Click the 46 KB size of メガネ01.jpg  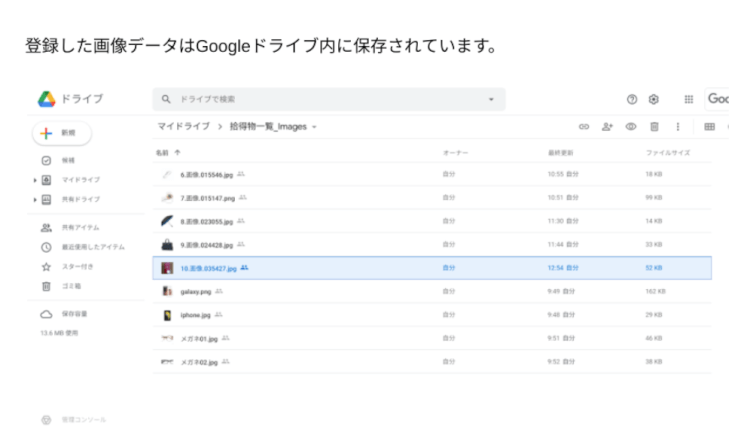point(654,338)
